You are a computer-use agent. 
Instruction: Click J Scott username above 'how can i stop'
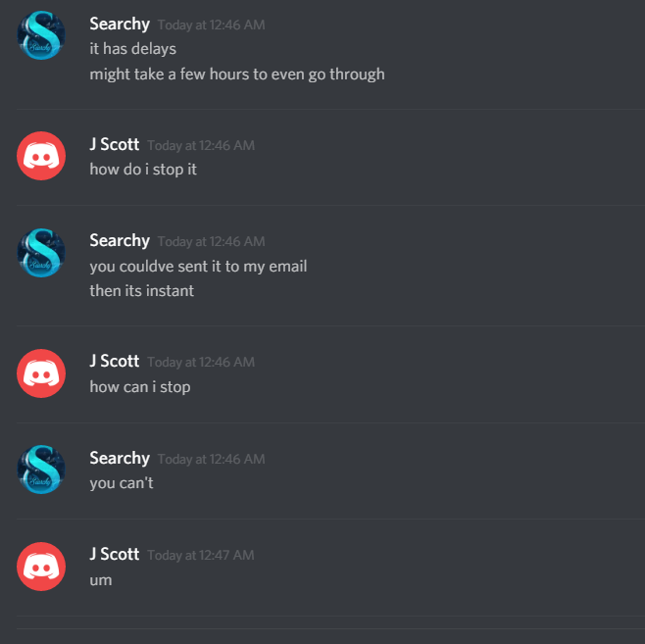(x=115, y=361)
